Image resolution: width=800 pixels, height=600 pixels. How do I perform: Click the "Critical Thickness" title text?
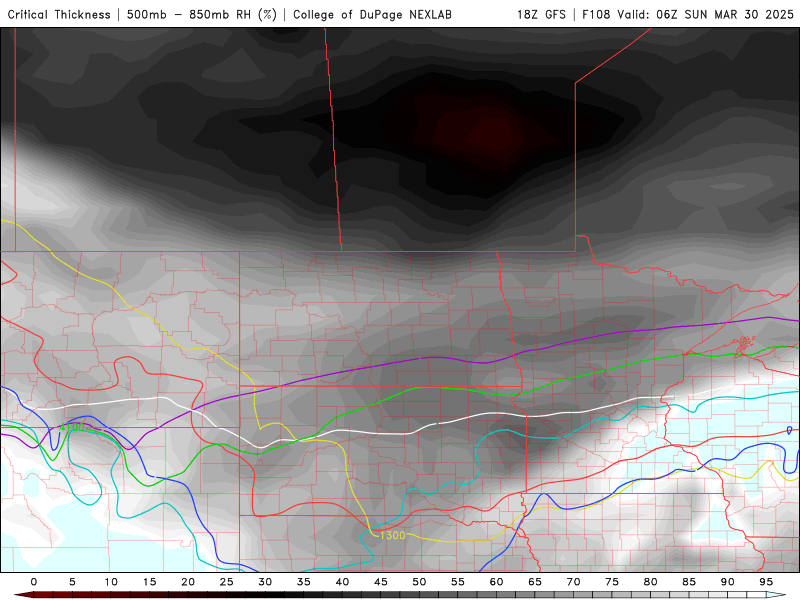[x=59, y=14]
